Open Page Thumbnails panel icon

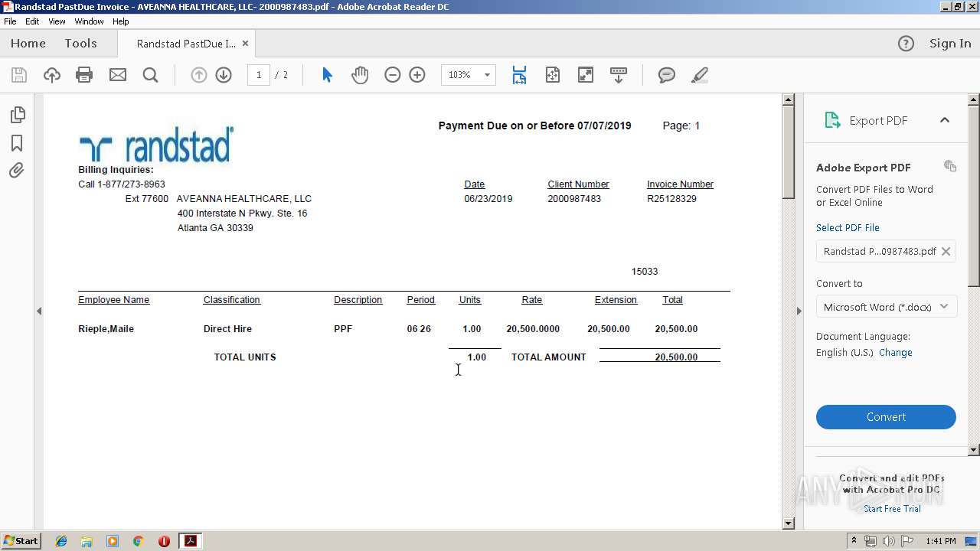(x=17, y=115)
